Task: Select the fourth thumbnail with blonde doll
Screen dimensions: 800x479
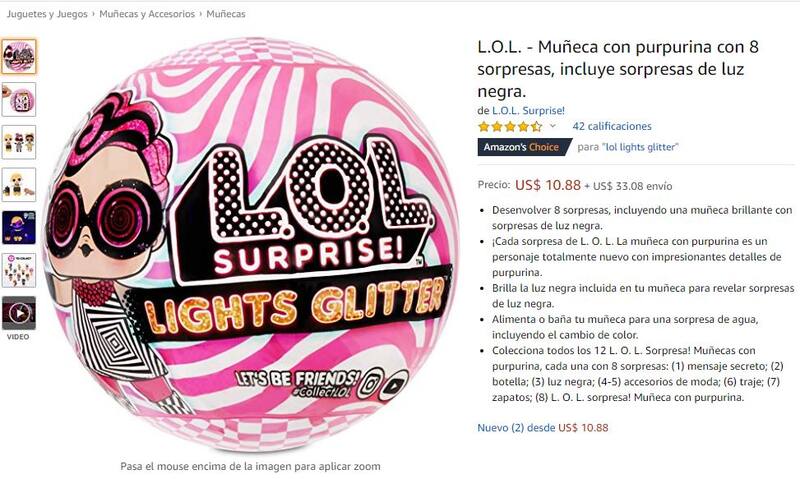Action: click(18, 185)
